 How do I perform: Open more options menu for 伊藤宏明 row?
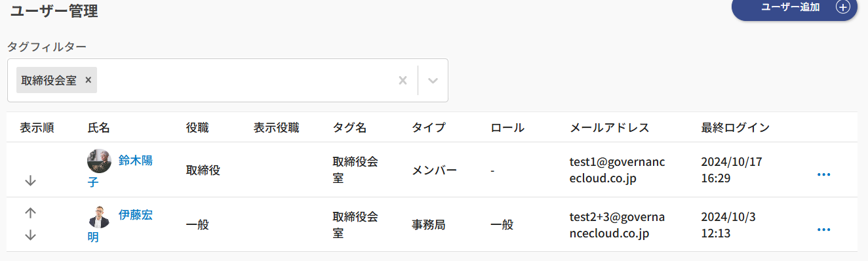click(x=824, y=230)
